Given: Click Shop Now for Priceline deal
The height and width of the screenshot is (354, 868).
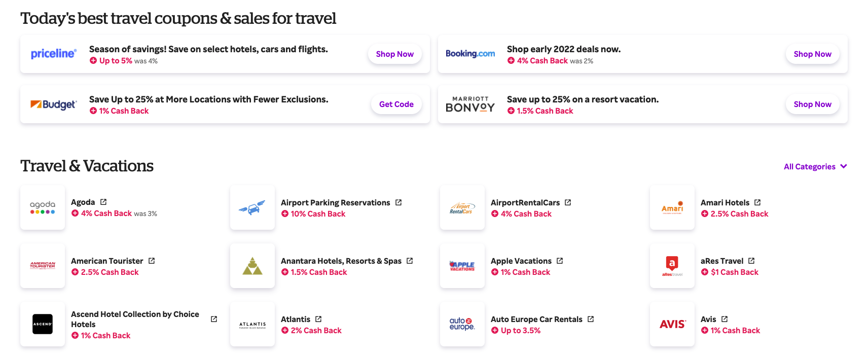Looking at the screenshot, I should coord(394,54).
